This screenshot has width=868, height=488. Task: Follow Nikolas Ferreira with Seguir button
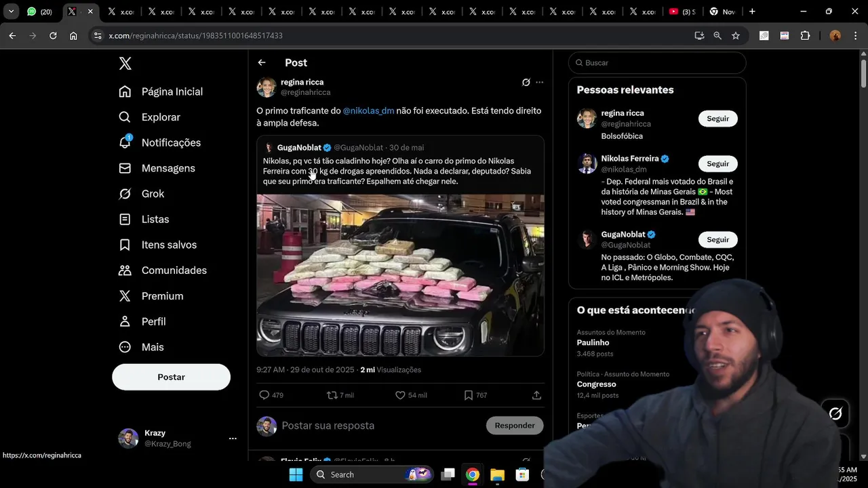717,164
